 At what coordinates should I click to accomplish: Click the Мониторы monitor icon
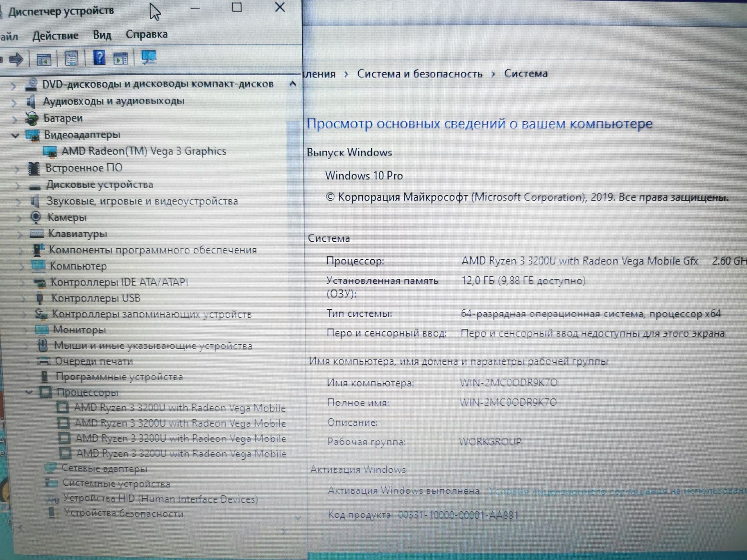[x=42, y=330]
